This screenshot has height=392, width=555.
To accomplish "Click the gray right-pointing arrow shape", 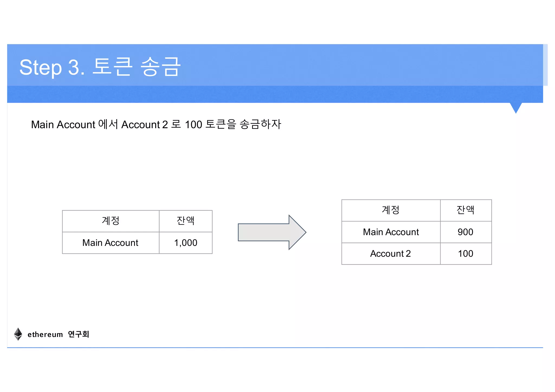I will [272, 232].
